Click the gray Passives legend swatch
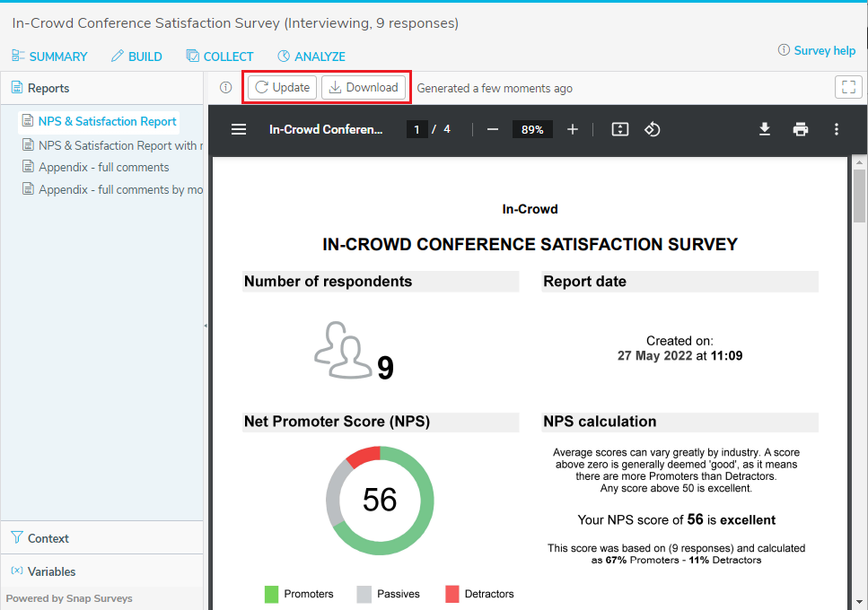Image resolution: width=868 pixels, height=610 pixels. point(364,594)
